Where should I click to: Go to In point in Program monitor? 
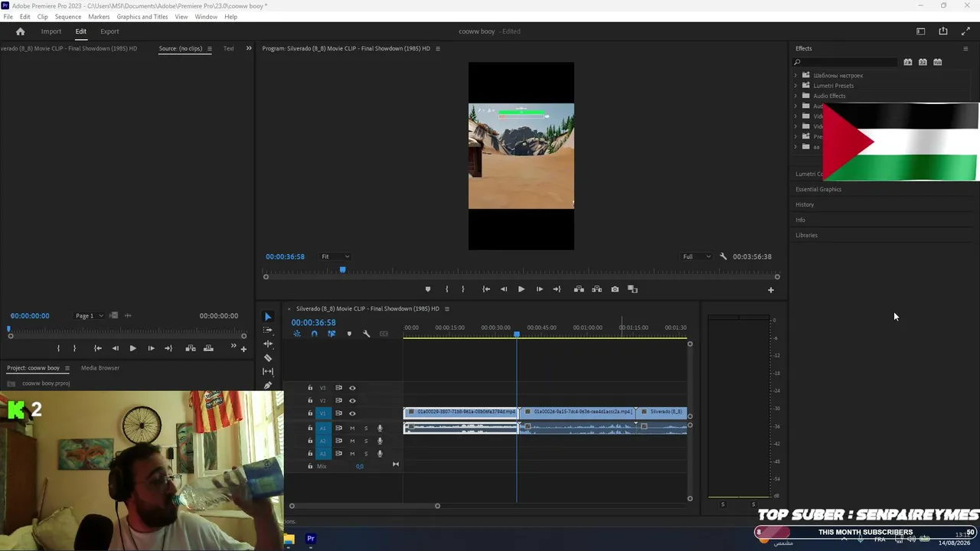[486, 289]
